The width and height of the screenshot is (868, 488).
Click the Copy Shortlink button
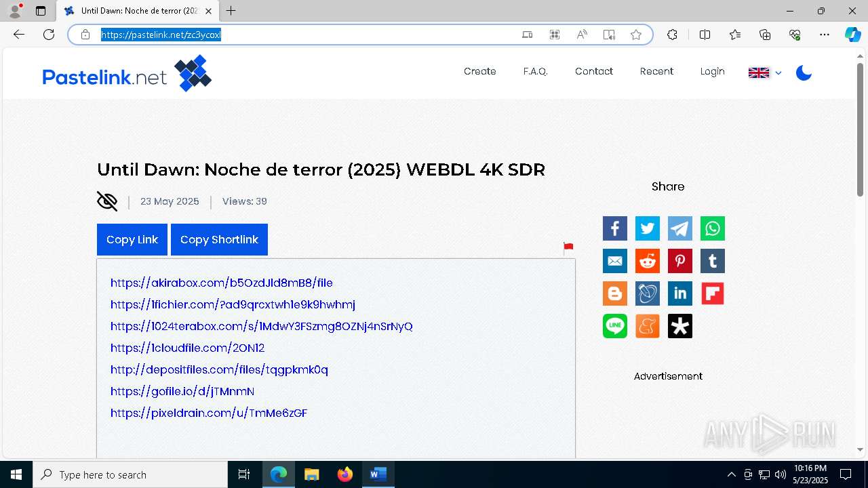pyautogui.click(x=219, y=239)
